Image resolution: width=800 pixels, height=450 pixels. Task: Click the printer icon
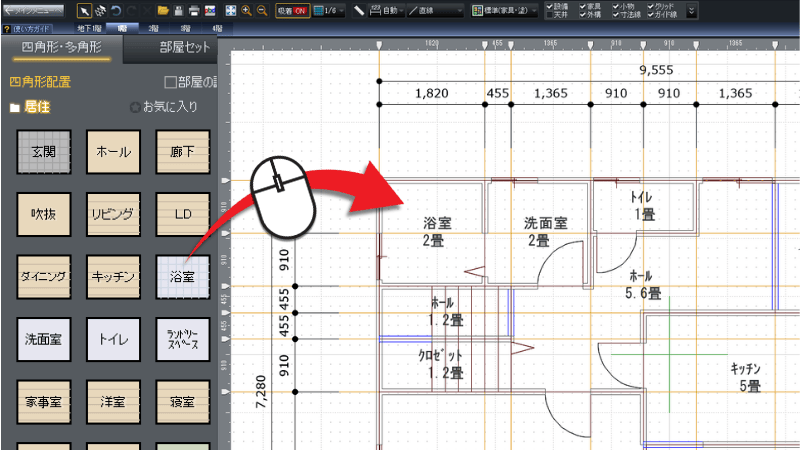(x=194, y=10)
